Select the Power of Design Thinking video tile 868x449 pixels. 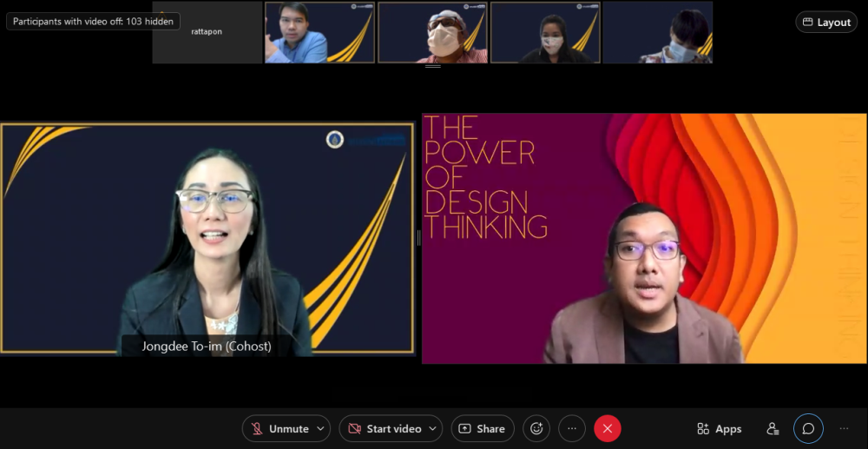(x=644, y=239)
